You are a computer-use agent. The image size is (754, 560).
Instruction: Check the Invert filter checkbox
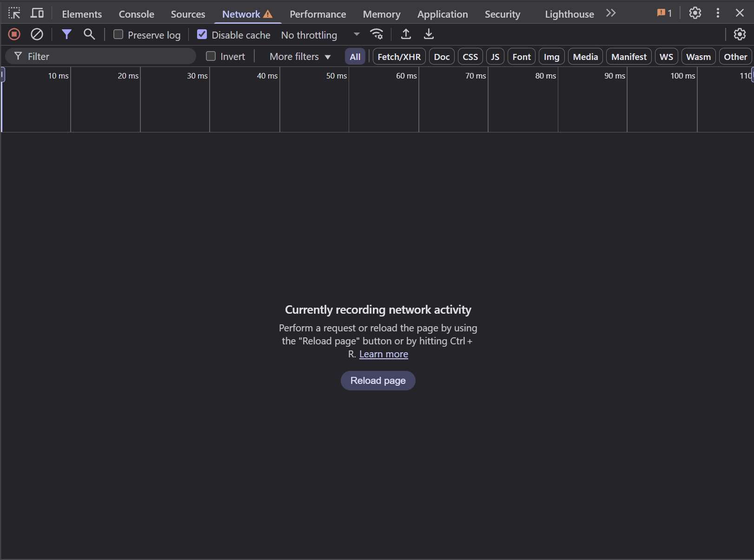click(x=211, y=56)
